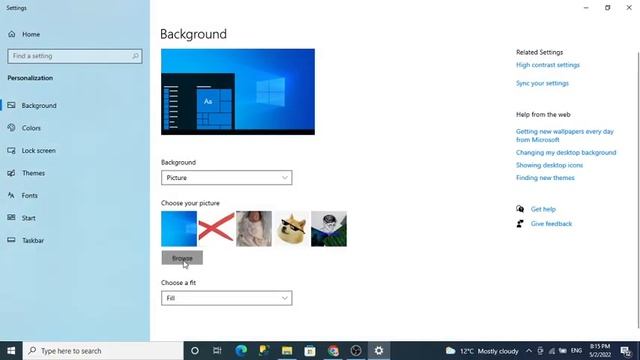Click the search magnifier in Find a setting
This screenshot has height=360, width=640.
click(135, 56)
